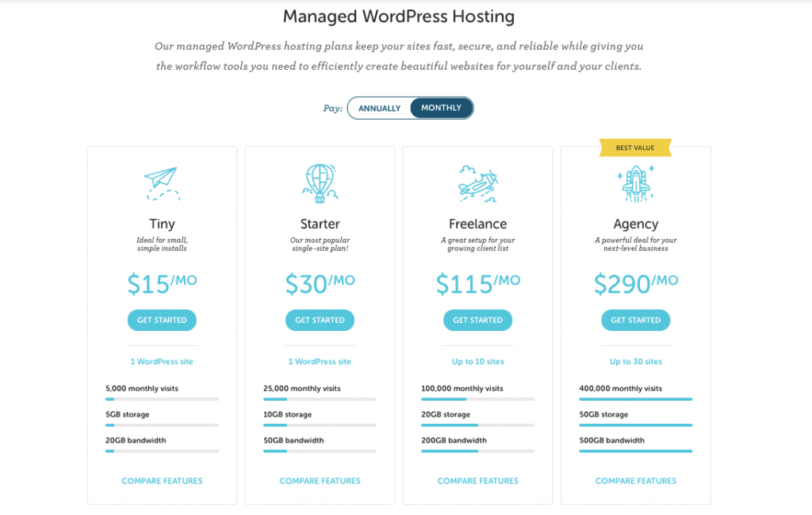Click the '400,000 monthly visits' label

click(620, 389)
